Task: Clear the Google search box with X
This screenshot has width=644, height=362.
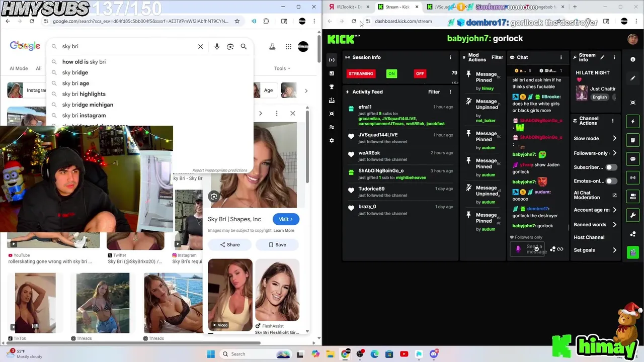Action: click(200, 46)
